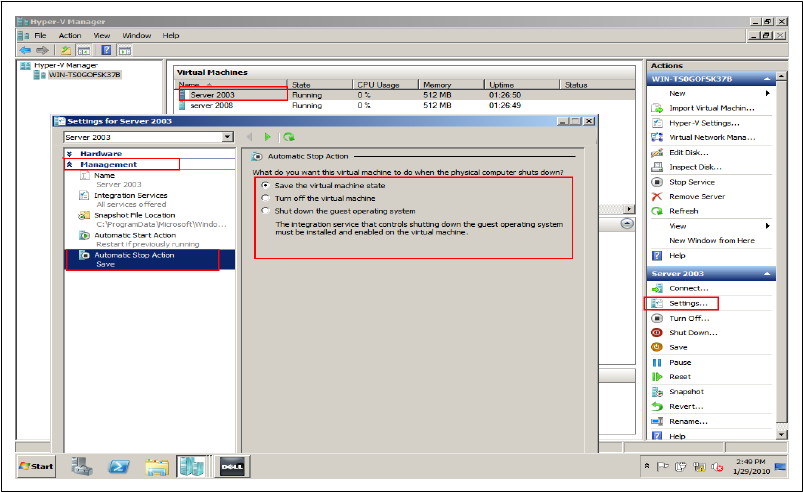Click the Virtual Network Manager icon

click(x=657, y=137)
